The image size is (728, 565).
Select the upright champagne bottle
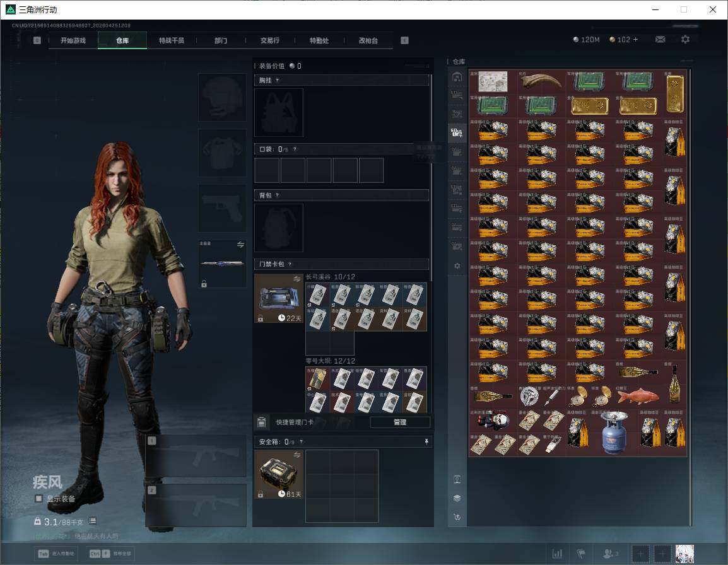pyautogui.click(x=674, y=385)
